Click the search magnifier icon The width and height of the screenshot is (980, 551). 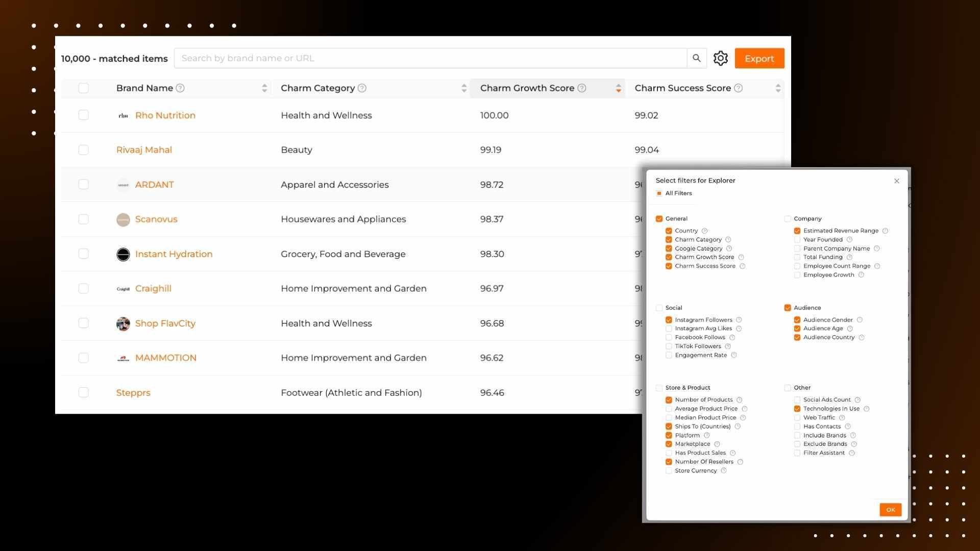(x=697, y=58)
